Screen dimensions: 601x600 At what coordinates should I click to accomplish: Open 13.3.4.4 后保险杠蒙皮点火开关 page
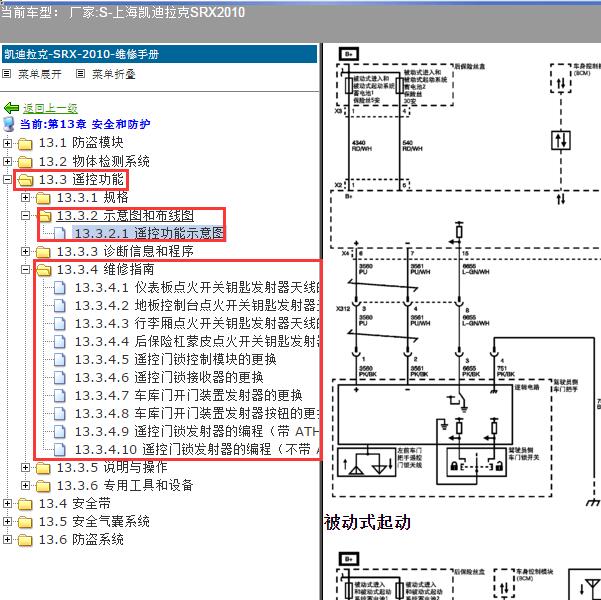197,342
